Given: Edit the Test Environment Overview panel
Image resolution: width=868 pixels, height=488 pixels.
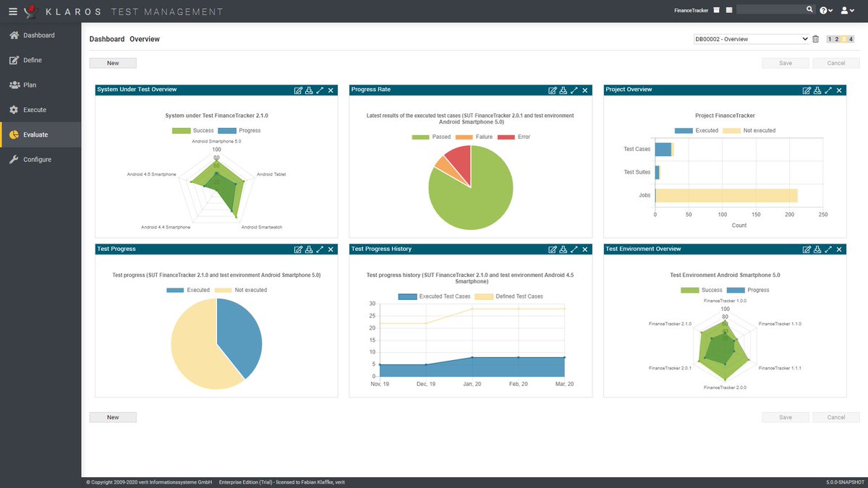Looking at the screenshot, I should click(x=807, y=249).
